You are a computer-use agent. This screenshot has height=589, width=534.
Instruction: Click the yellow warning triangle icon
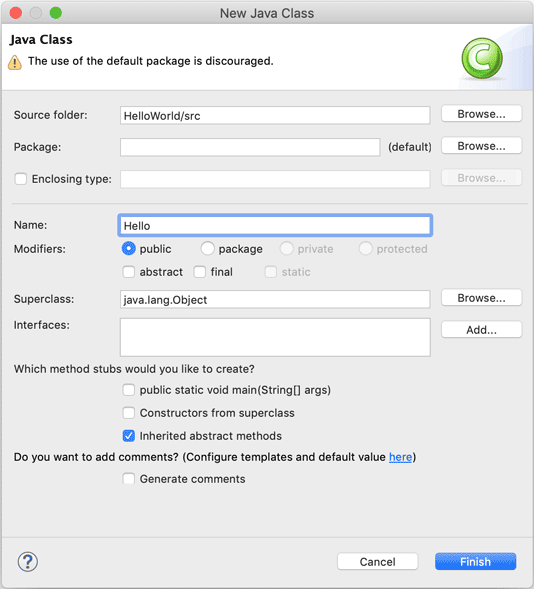click(15, 62)
